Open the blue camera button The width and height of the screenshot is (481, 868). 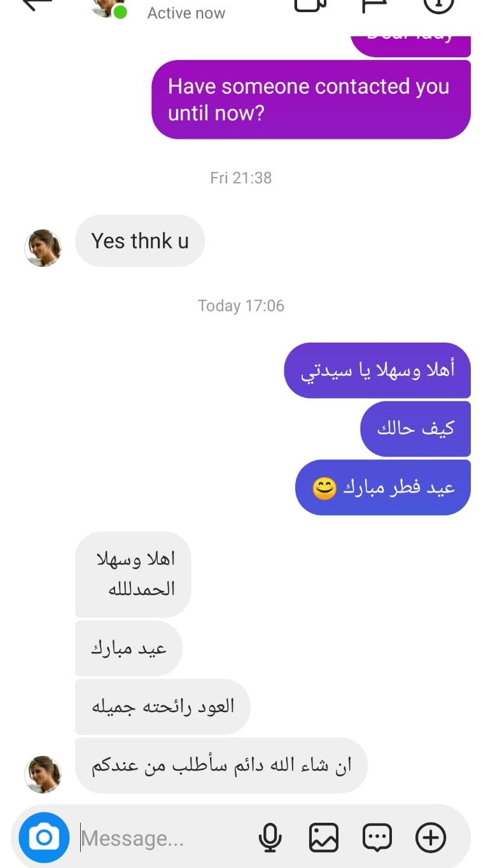[44, 837]
